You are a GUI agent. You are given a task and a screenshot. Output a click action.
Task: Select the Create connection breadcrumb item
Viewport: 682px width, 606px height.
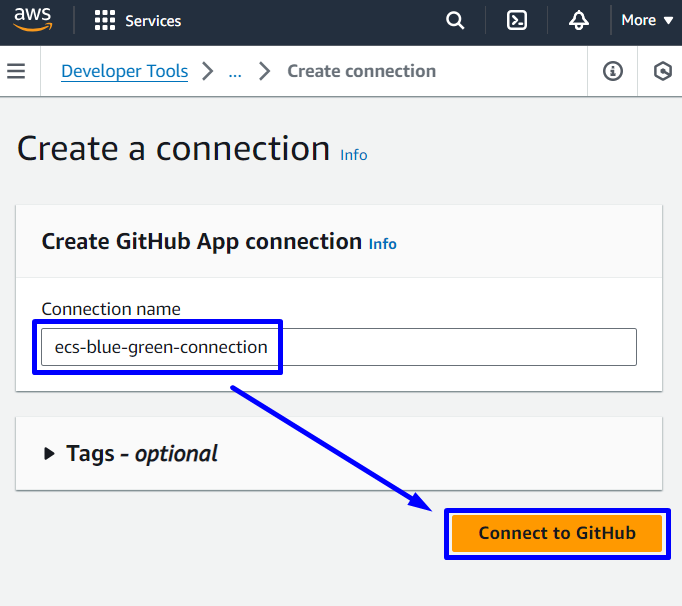click(361, 71)
